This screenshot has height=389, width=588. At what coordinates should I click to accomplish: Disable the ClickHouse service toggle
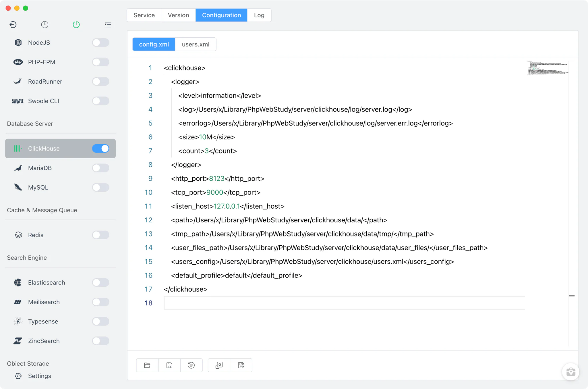click(100, 148)
